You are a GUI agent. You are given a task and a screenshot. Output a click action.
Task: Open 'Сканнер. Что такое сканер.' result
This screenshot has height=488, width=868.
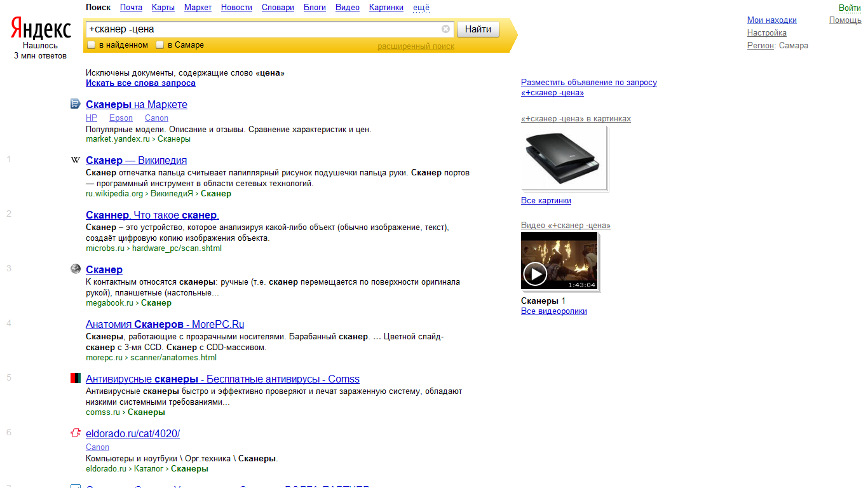click(153, 215)
